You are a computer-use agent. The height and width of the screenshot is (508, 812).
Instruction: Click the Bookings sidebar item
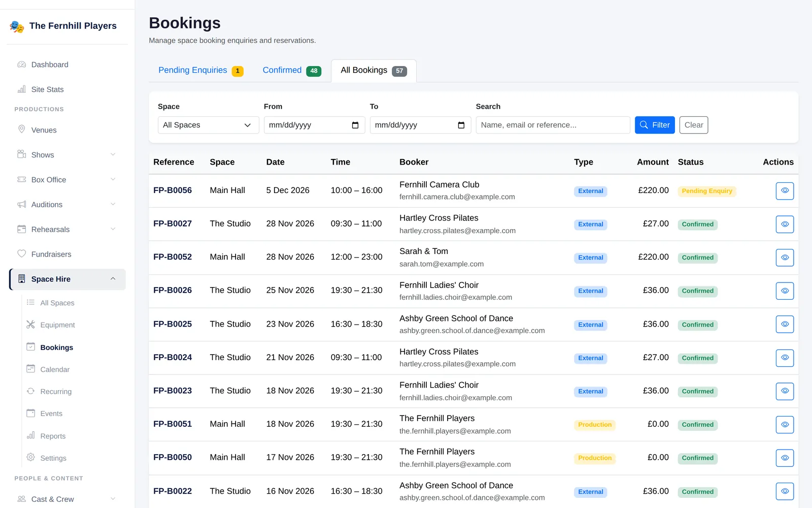pyautogui.click(x=74, y=347)
